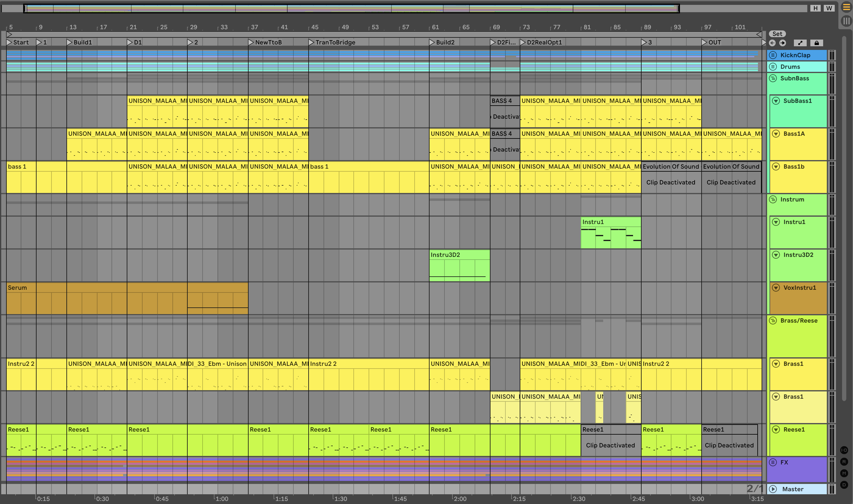
Task: Click the Lock Envelopes padlock button
Action: pyautogui.click(x=816, y=43)
